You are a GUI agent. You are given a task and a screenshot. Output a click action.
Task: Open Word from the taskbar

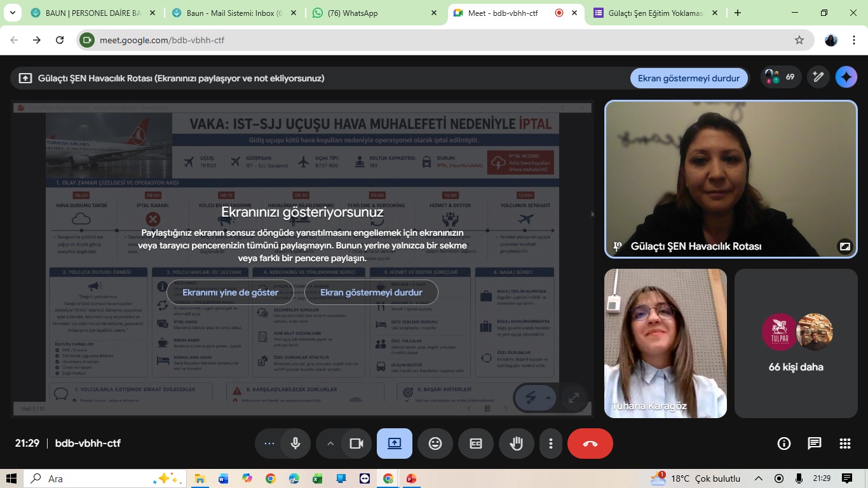(223, 478)
